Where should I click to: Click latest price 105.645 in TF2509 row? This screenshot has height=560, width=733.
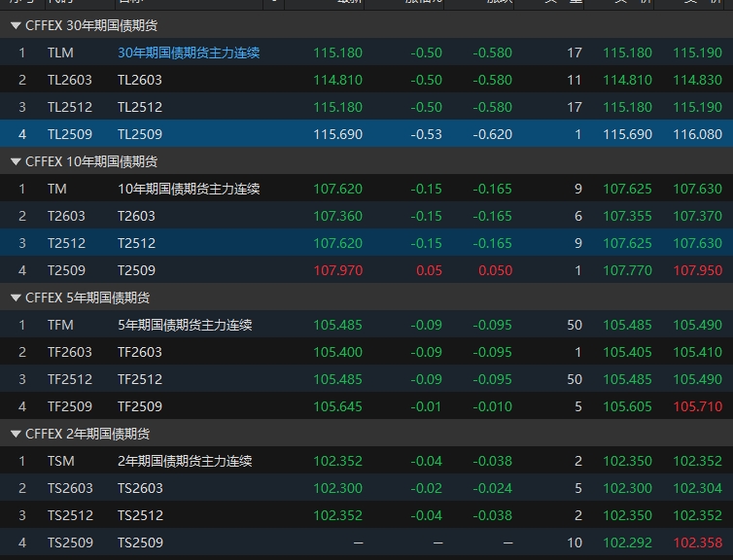coord(338,406)
